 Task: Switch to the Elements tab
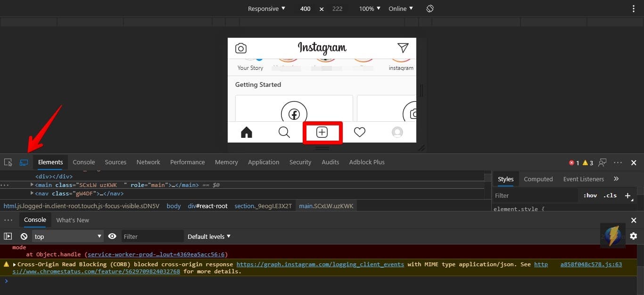pyautogui.click(x=50, y=162)
